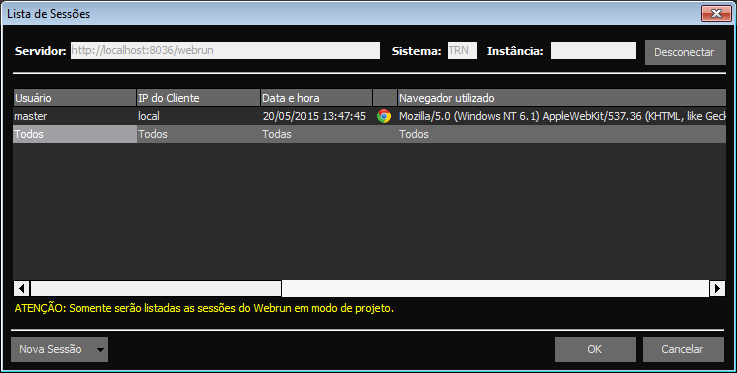This screenshot has height=373, width=737.
Task: Select Todos under Navegador utilizado column
Action: pyautogui.click(x=562, y=134)
